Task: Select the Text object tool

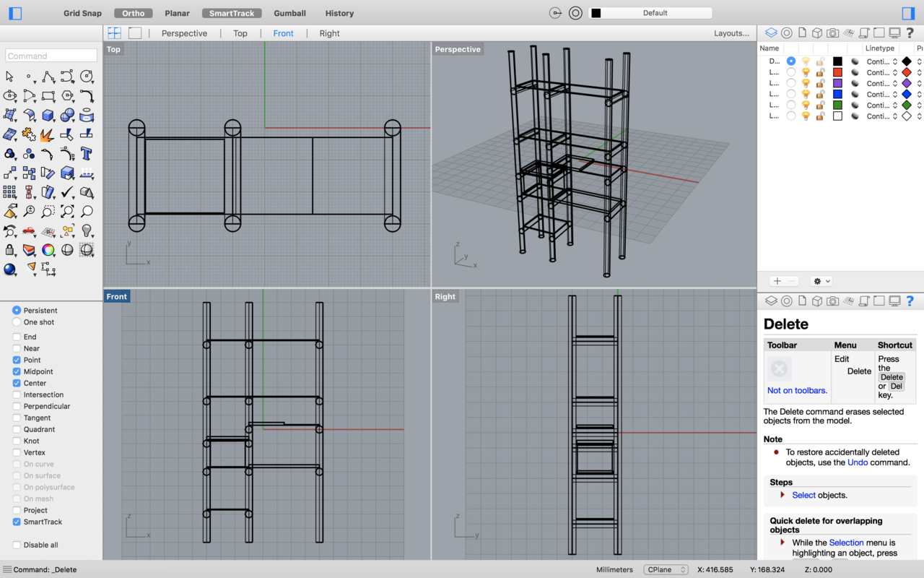Action: tap(87, 153)
